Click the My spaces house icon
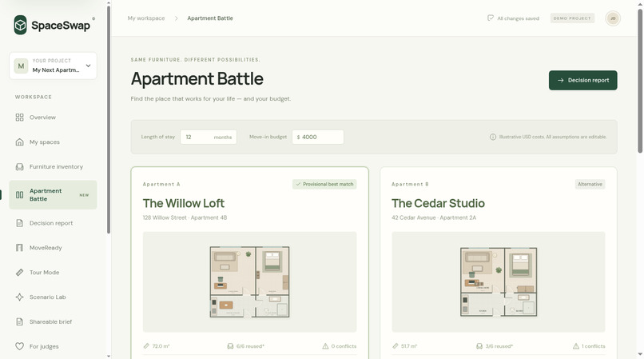 coord(19,142)
